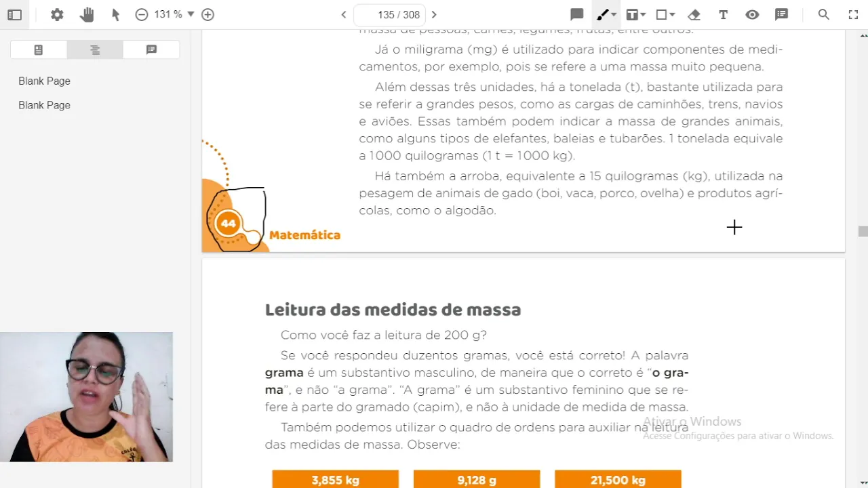Zoom out with the minus button
This screenshot has height=488, width=868.
point(142,14)
